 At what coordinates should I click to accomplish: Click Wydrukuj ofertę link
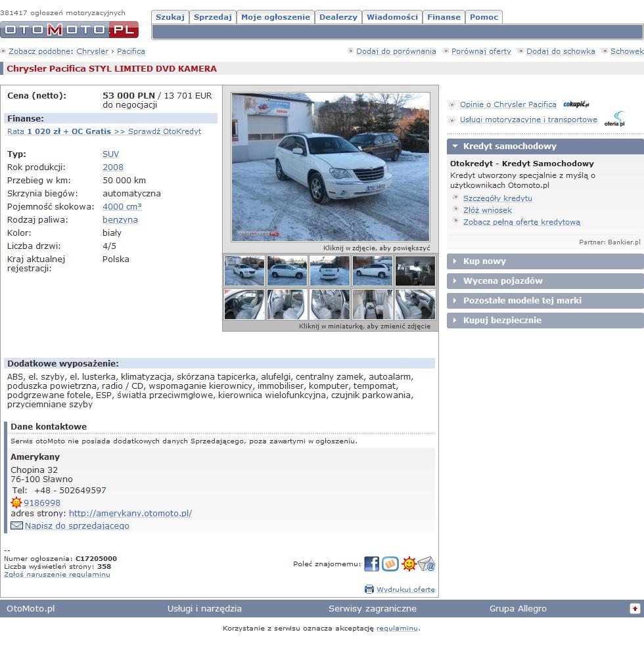click(405, 589)
